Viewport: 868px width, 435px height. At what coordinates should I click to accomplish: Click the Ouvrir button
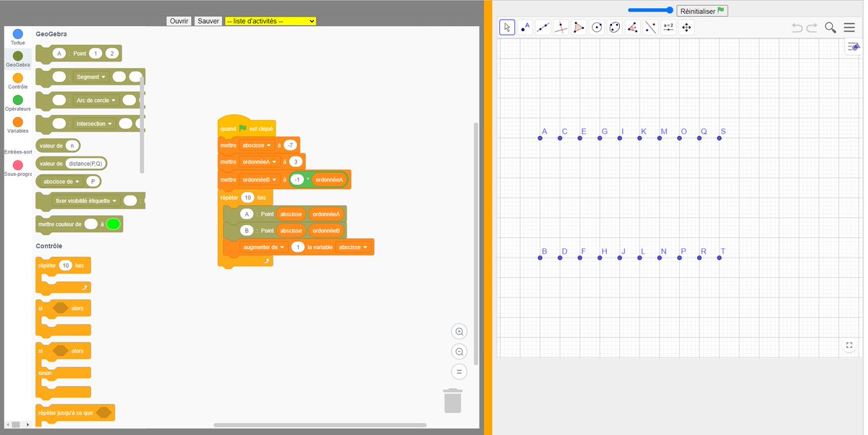(179, 21)
